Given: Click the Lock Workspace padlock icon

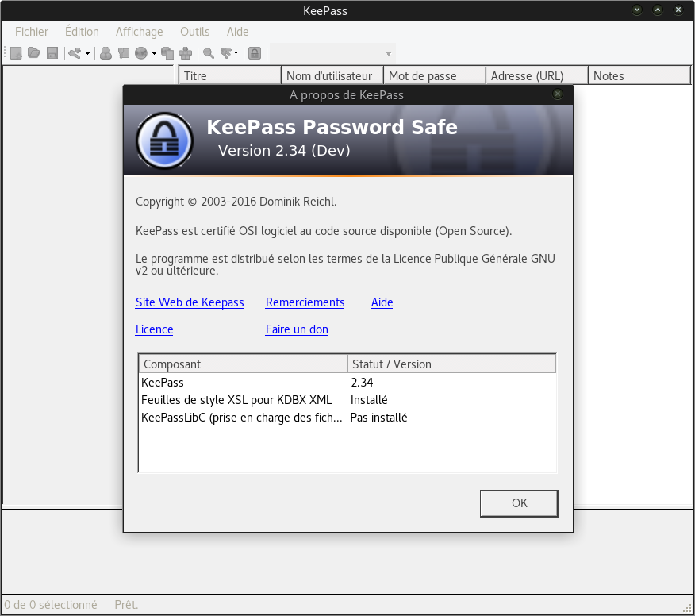Looking at the screenshot, I should click(255, 53).
